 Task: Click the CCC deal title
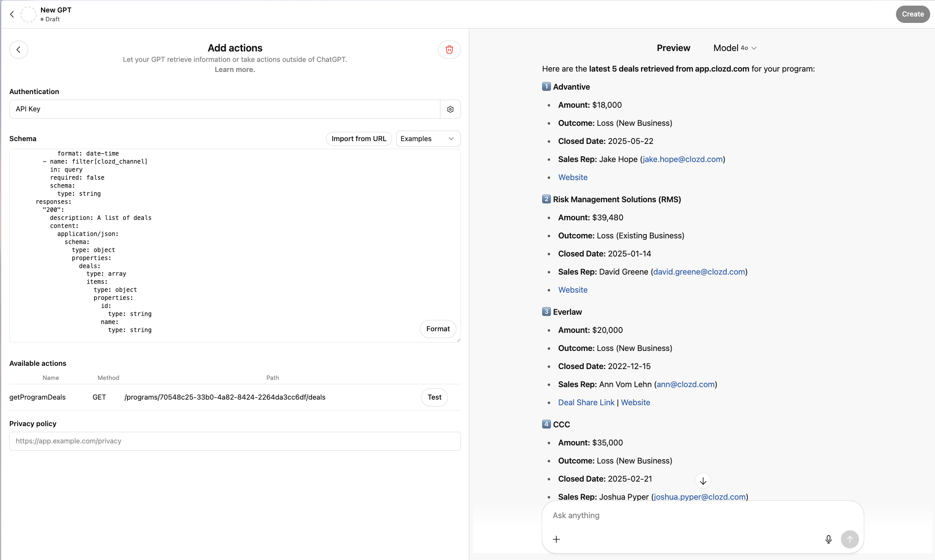561,425
